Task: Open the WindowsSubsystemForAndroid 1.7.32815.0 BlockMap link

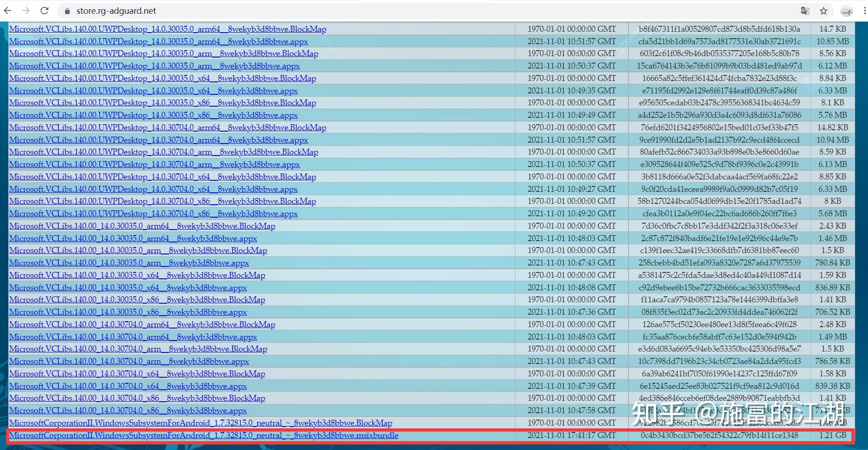Action: click(201, 423)
